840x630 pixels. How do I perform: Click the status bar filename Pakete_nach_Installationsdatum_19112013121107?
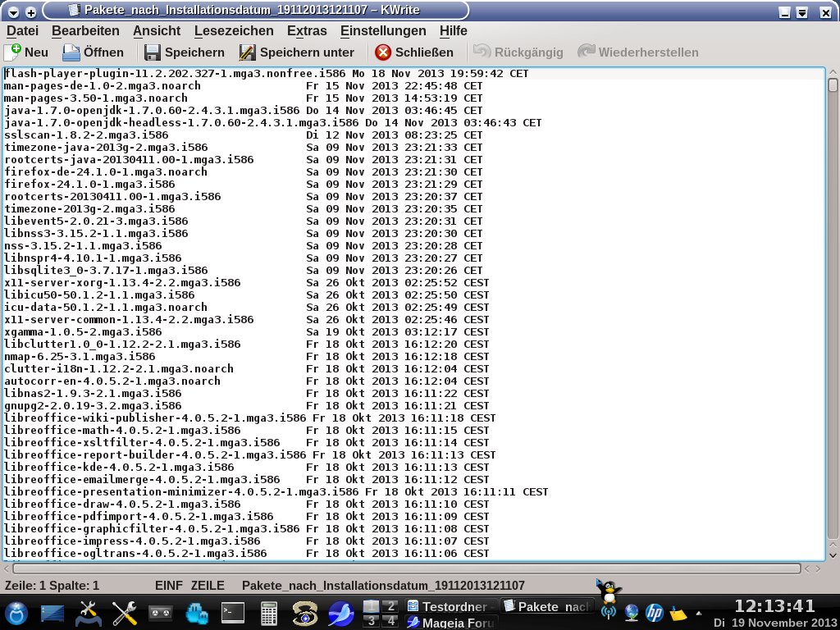pos(383,586)
